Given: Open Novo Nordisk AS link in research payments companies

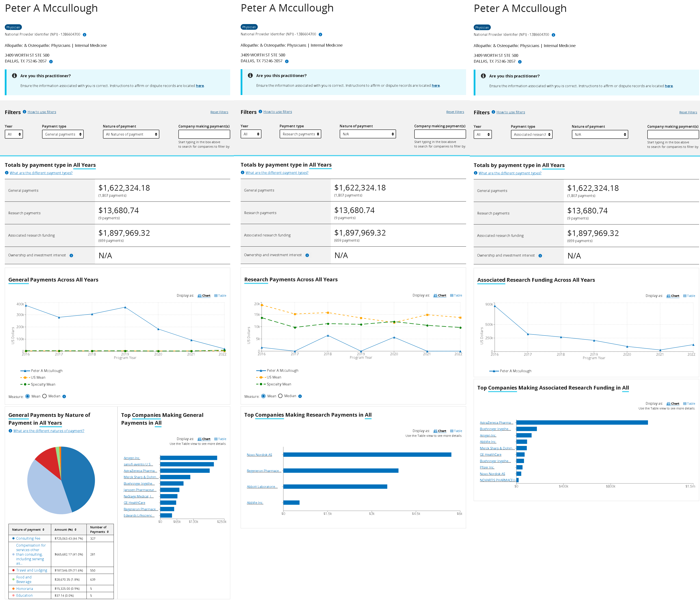Looking at the screenshot, I should pyautogui.click(x=259, y=455).
